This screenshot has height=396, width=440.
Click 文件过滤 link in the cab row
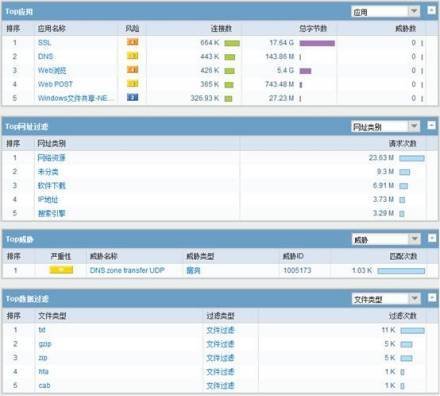pyautogui.click(x=220, y=386)
